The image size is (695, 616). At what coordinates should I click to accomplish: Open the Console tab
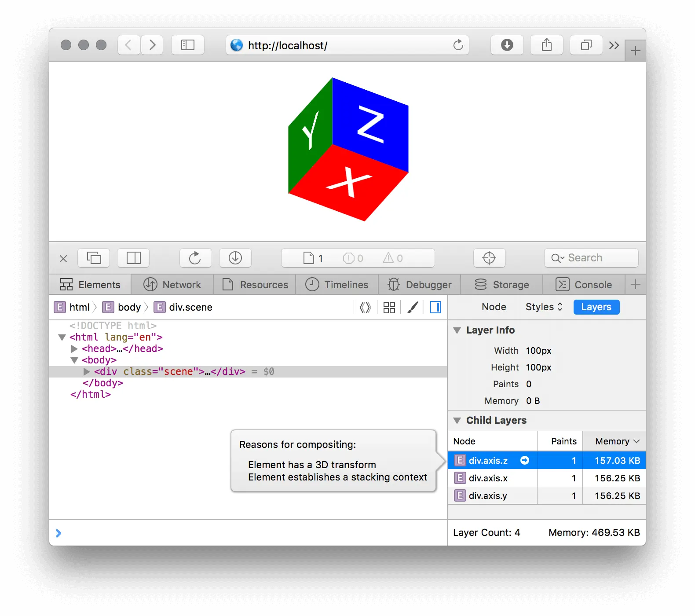tap(584, 285)
